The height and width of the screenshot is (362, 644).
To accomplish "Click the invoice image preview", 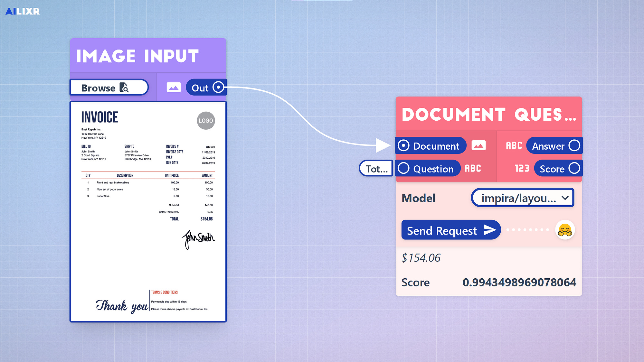I will (148, 212).
